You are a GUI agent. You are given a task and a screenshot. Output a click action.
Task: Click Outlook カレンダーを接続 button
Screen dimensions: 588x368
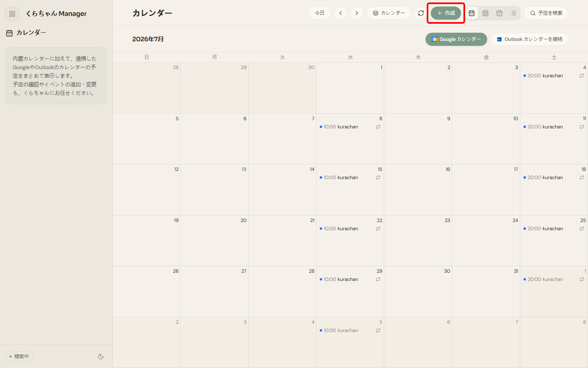(530, 39)
